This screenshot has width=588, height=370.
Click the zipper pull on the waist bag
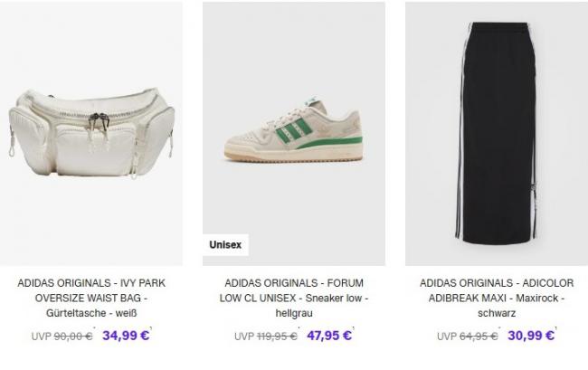pyautogui.click(x=99, y=124)
